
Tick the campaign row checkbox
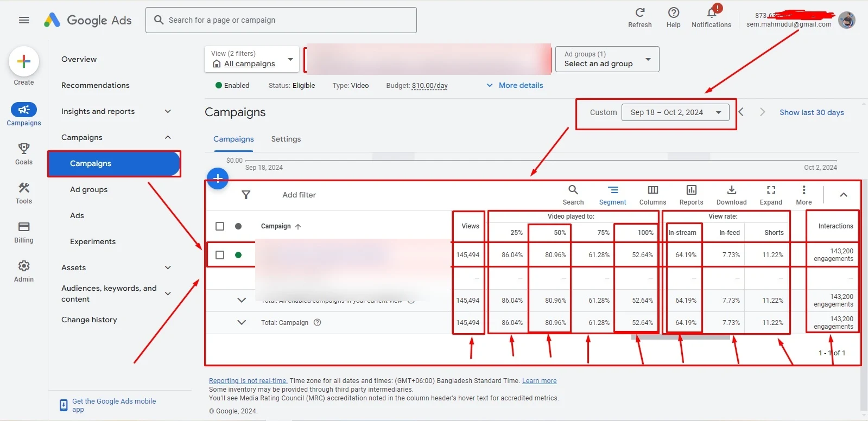point(220,255)
